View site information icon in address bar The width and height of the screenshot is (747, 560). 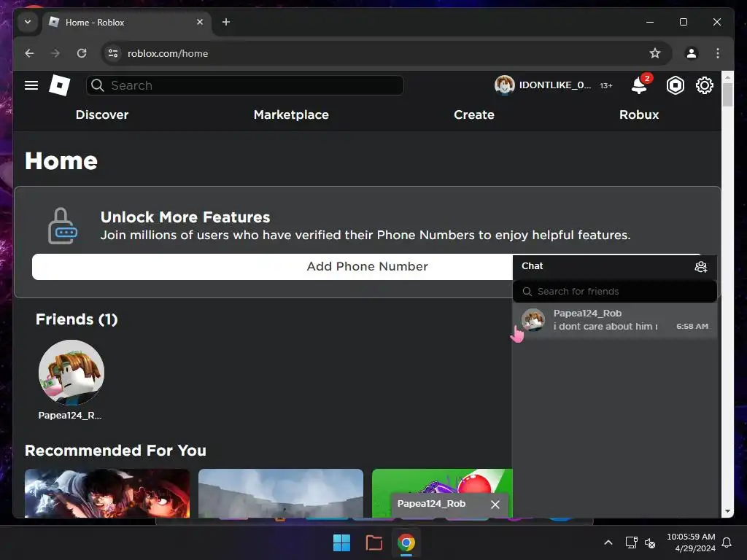pyautogui.click(x=113, y=53)
